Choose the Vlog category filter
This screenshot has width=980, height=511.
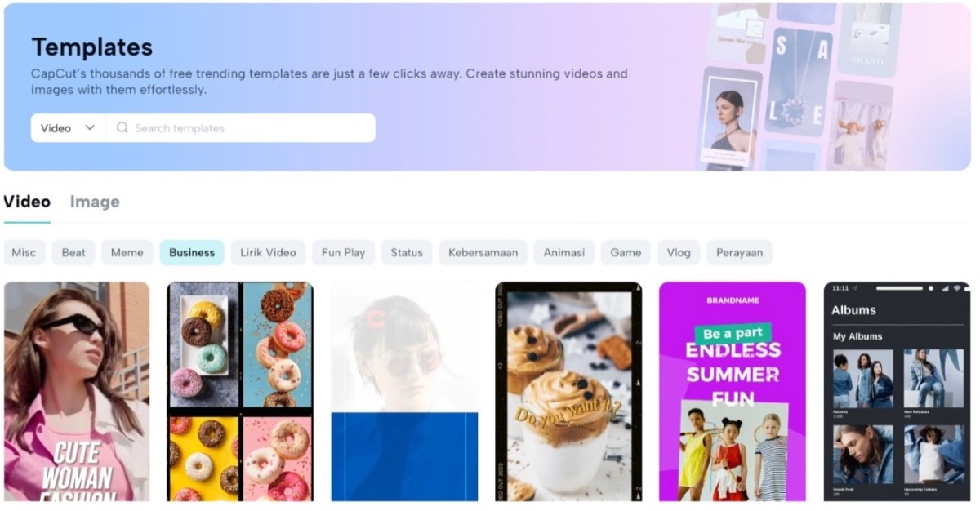tap(679, 252)
